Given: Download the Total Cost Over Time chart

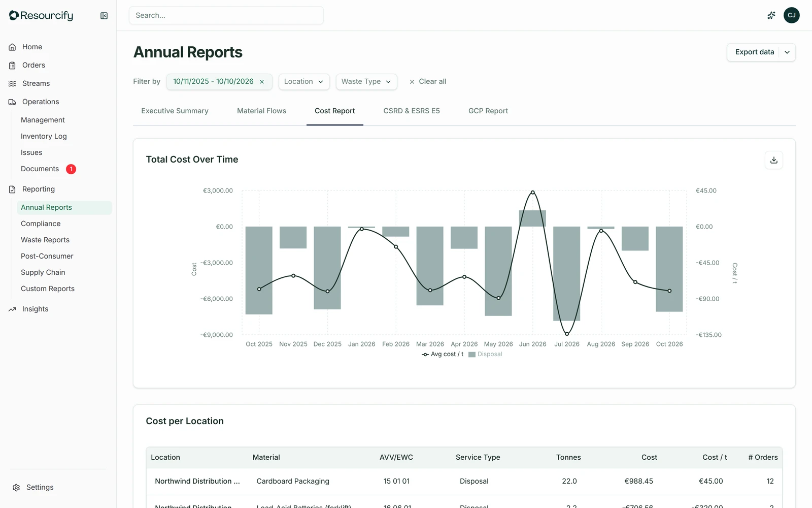Looking at the screenshot, I should click(x=774, y=160).
